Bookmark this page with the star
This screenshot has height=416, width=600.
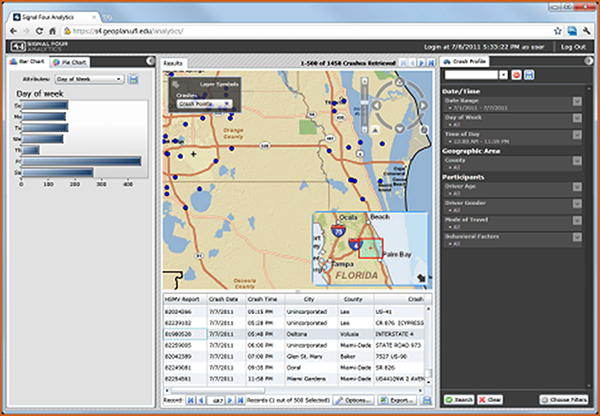(558, 31)
